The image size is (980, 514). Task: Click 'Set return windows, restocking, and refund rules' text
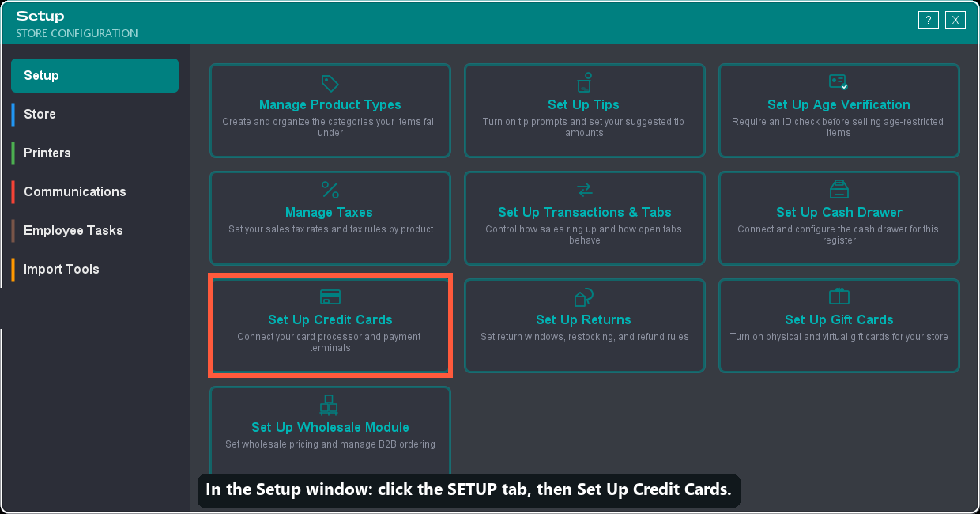coord(585,337)
